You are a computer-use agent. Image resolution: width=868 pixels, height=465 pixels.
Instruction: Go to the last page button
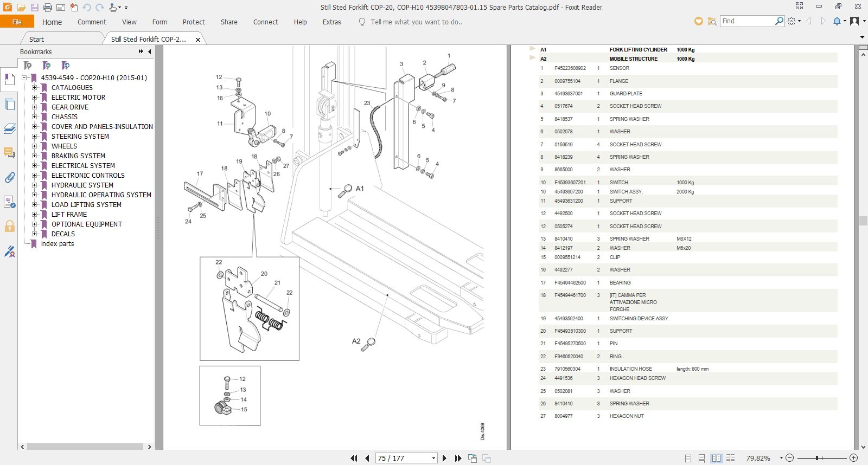(458, 458)
